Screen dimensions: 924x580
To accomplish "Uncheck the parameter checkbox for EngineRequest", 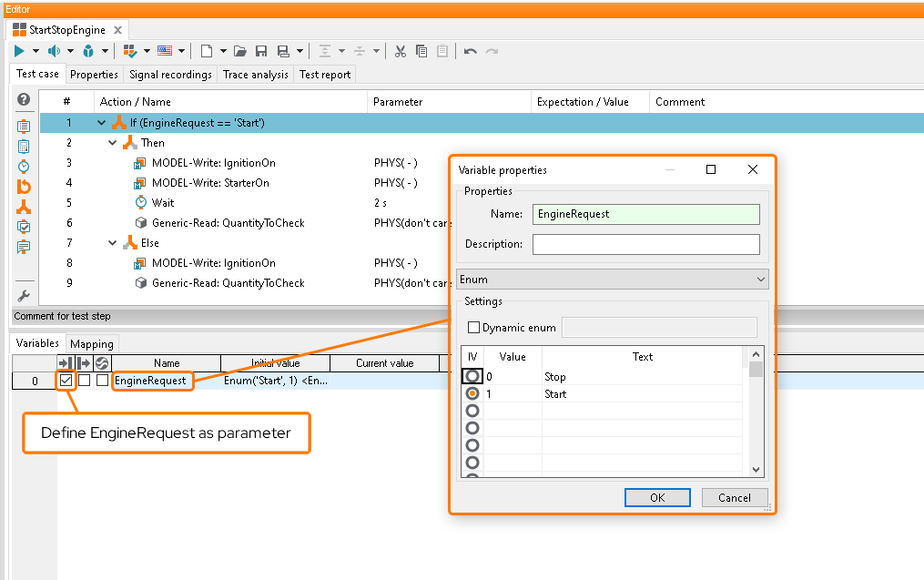I will 66,381.
